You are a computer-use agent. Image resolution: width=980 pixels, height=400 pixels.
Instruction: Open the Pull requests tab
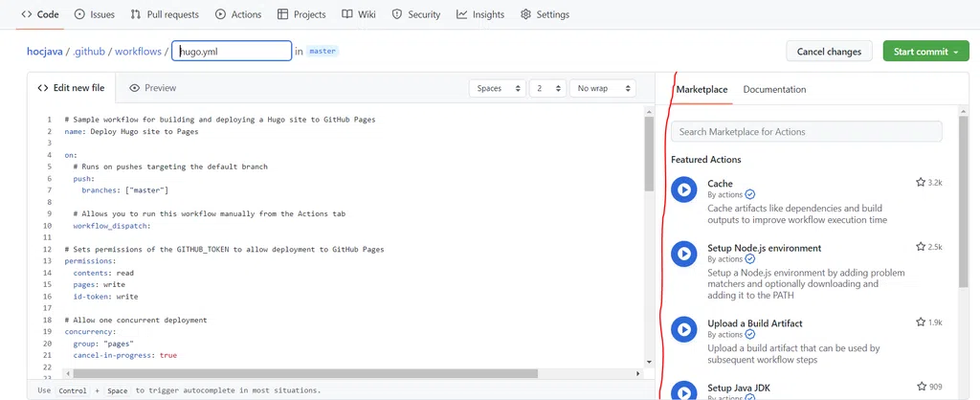click(x=165, y=14)
